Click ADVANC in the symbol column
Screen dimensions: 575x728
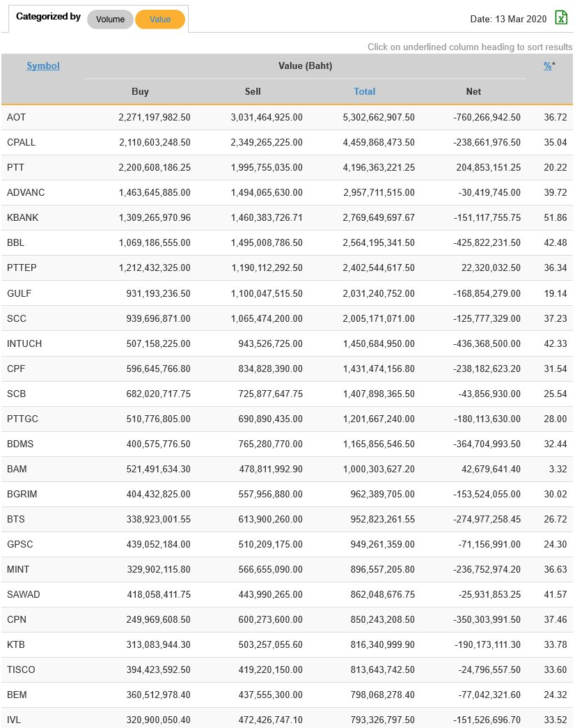[x=25, y=192]
